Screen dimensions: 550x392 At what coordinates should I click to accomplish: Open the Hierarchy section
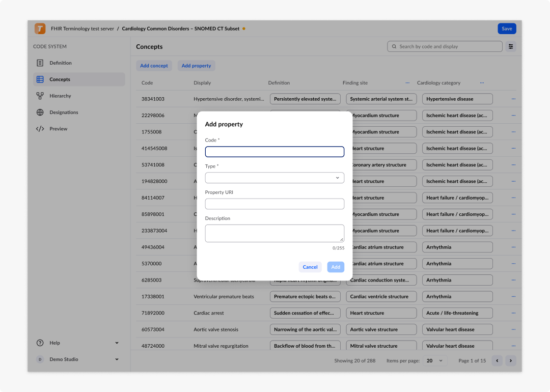pyautogui.click(x=79, y=96)
